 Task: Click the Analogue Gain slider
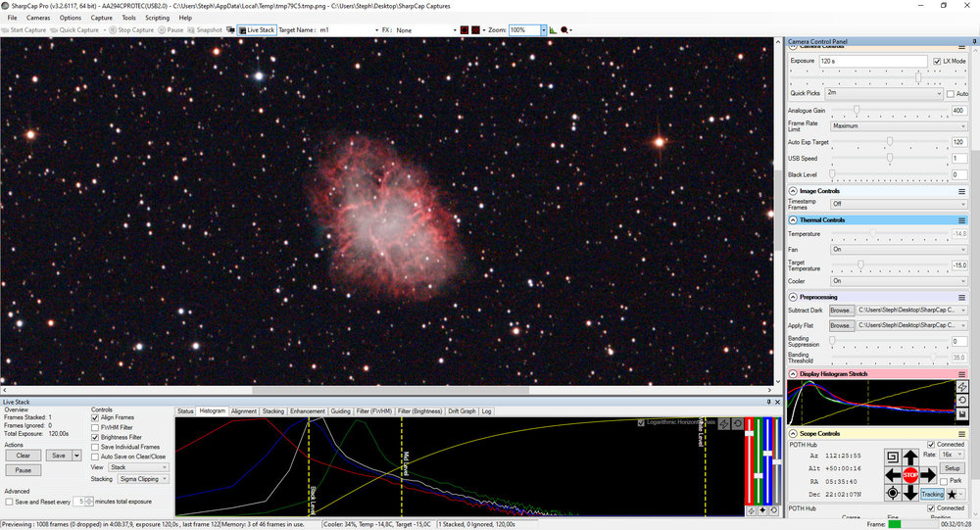point(856,110)
